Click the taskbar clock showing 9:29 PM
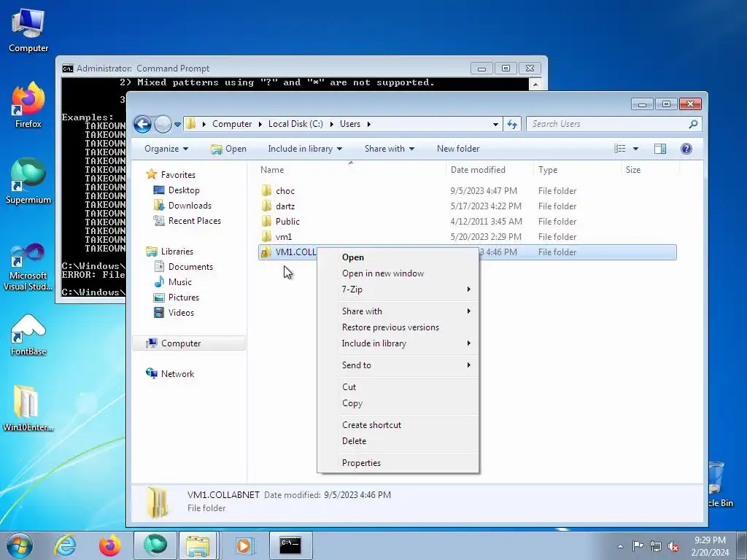 tap(710, 545)
